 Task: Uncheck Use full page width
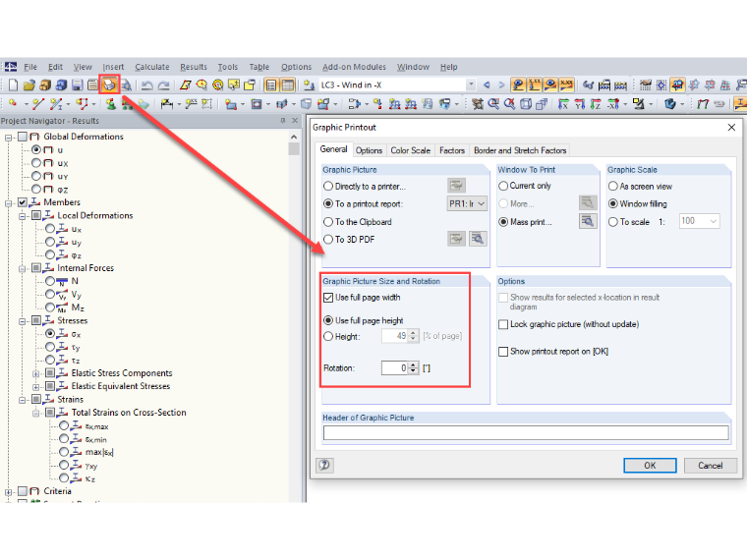tap(328, 298)
